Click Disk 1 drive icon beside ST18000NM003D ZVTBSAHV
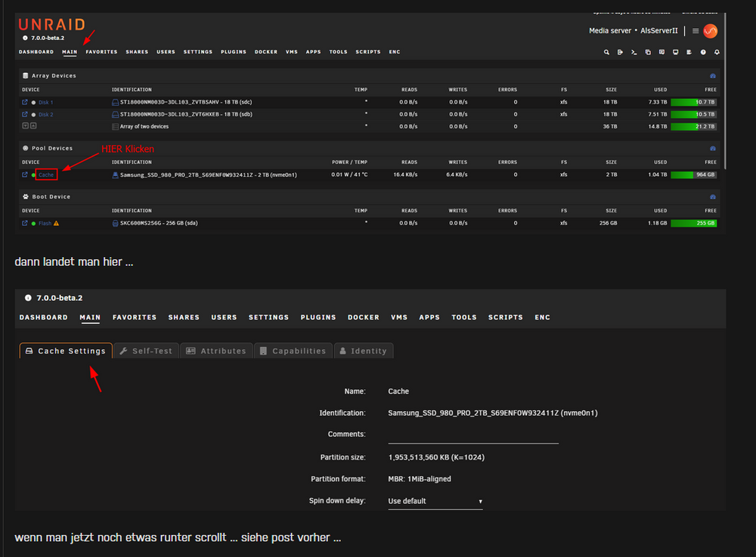The width and height of the screenshot is (756, 557). (x=115, y=102)
